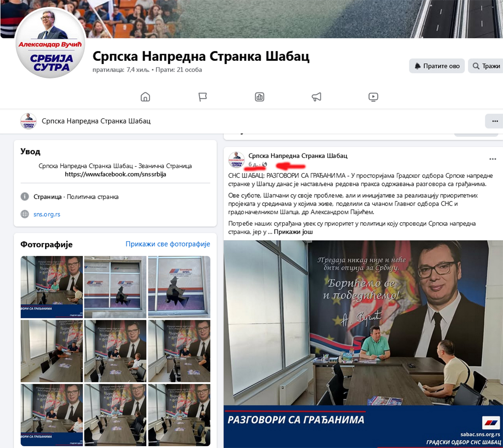Click the followers count 7,4 хиљ.
Screen dimensions: 503x448
tap(121, 69)
